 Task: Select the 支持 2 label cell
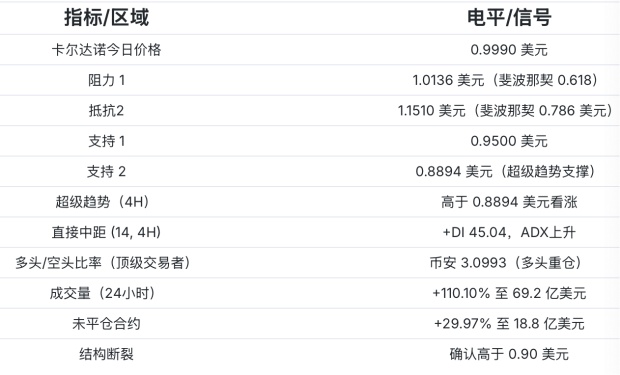106,172
